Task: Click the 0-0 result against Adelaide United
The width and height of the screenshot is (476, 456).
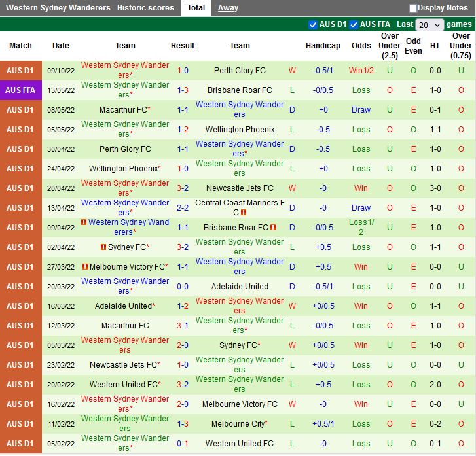Action: click(183, 286)
